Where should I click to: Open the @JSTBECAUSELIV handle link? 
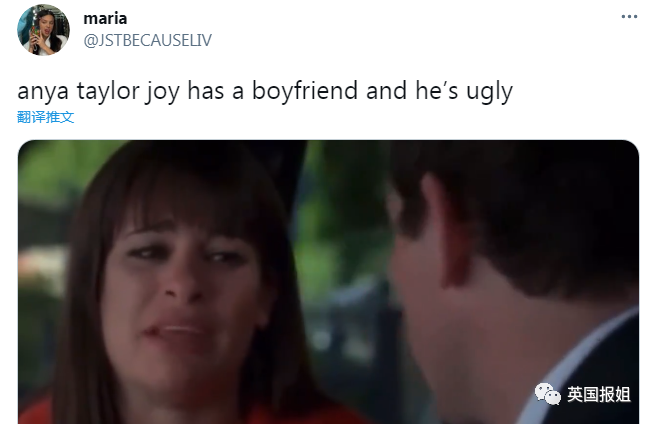tap(148, 40)
